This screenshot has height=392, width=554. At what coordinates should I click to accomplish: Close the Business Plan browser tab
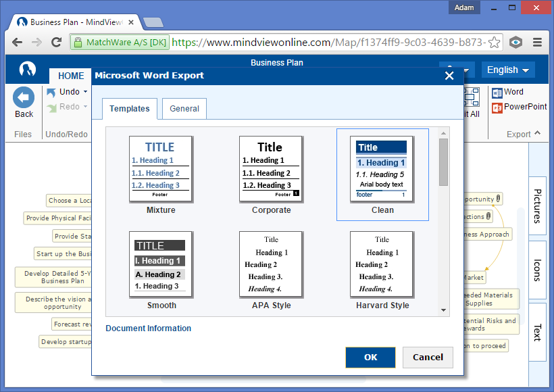click(x=130, y=22)
